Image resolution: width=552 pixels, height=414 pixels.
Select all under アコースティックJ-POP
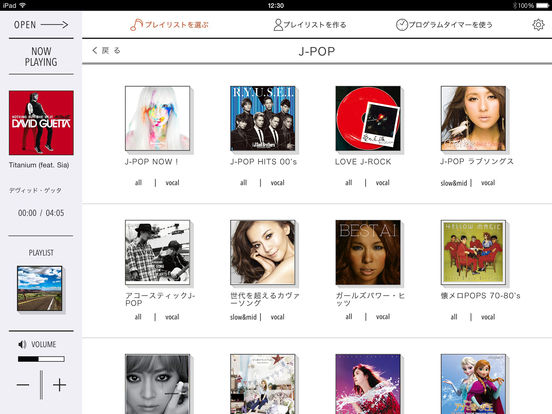pos(138,317)
